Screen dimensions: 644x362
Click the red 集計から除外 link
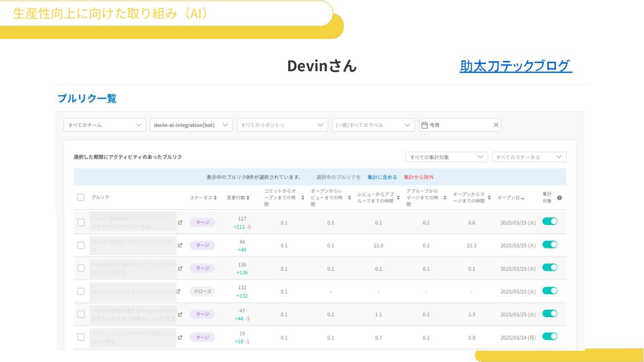click(x=419, y=177)
